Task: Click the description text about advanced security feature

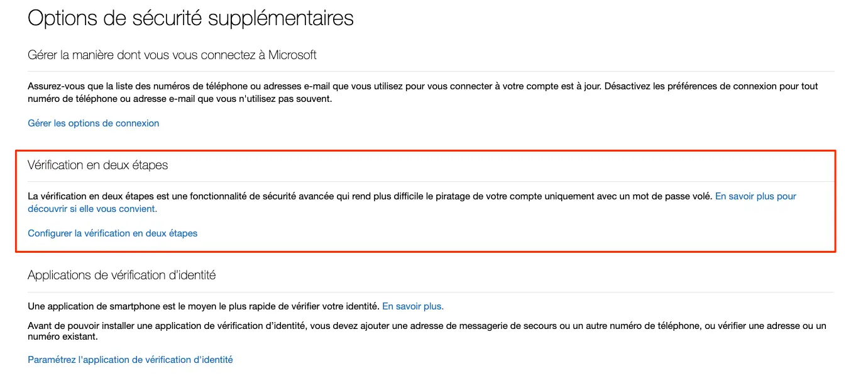Action: coord(371,196)
